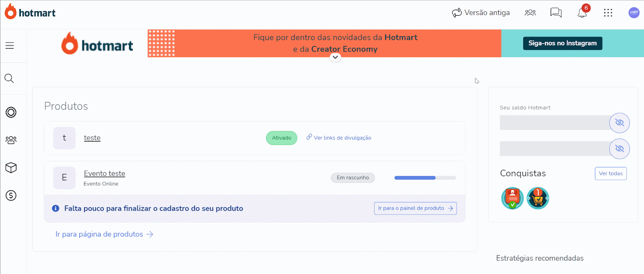Click the Em rascunho status badge
Image resolution: width=644 pixels, height=274 pixels.
(x=353, y=177)
